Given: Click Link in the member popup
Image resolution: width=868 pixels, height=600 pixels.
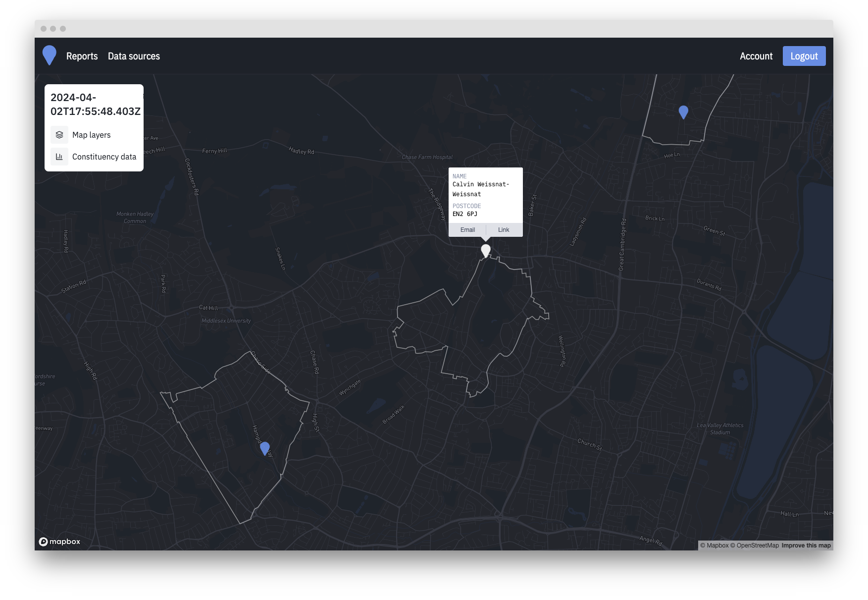Looking at the screenshot, I should coord(504,230).
